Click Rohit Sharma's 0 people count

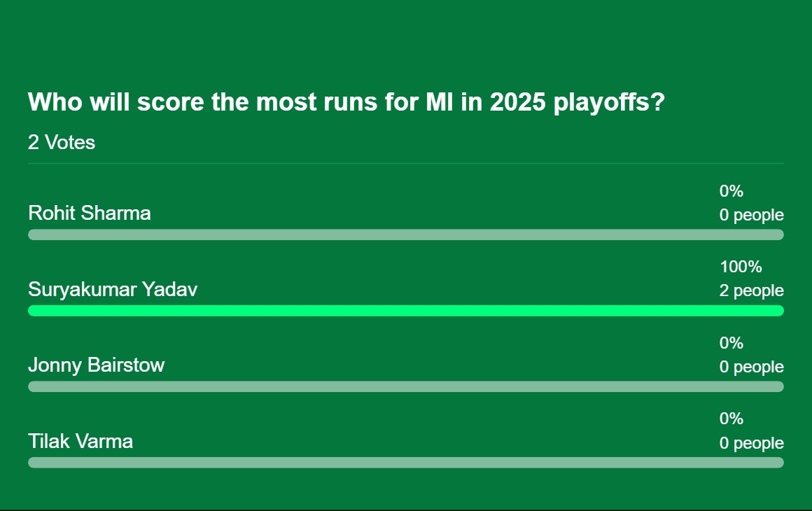point(751,215)
